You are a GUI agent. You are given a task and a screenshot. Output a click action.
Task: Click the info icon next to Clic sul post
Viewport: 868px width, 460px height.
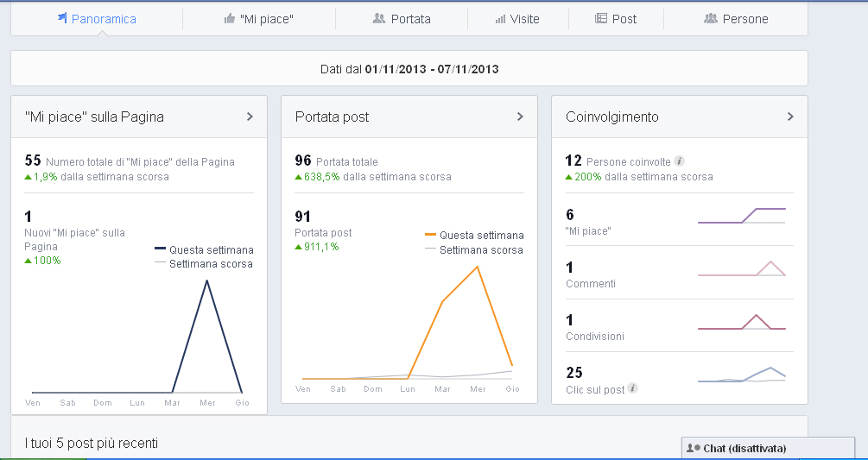(633, 389)
